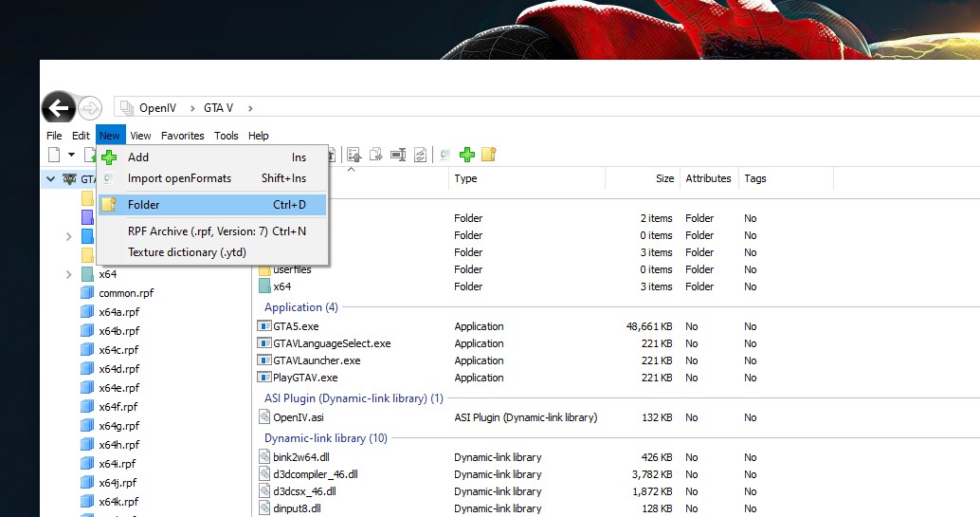Screen dimensions: 980x517
Task: Select the x64e.rpf item in the tree
Action: tap(118, 388)
